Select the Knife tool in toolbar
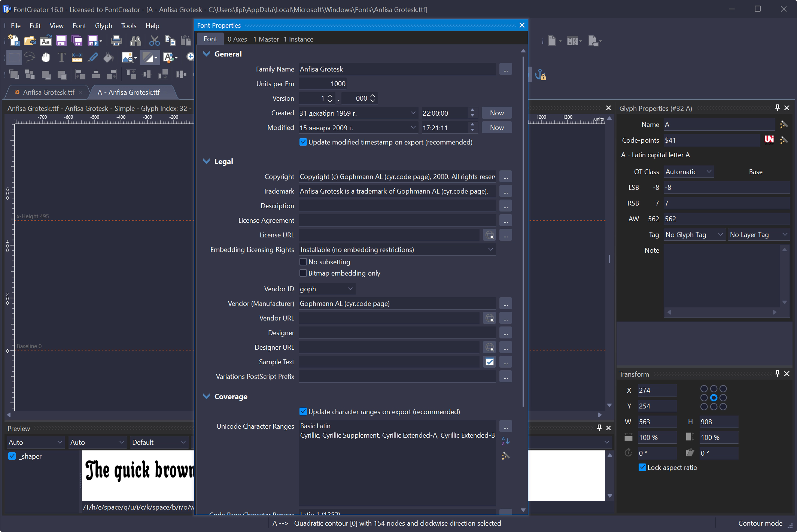The width and height of the screenshot is (797, 532). [93, 57]
